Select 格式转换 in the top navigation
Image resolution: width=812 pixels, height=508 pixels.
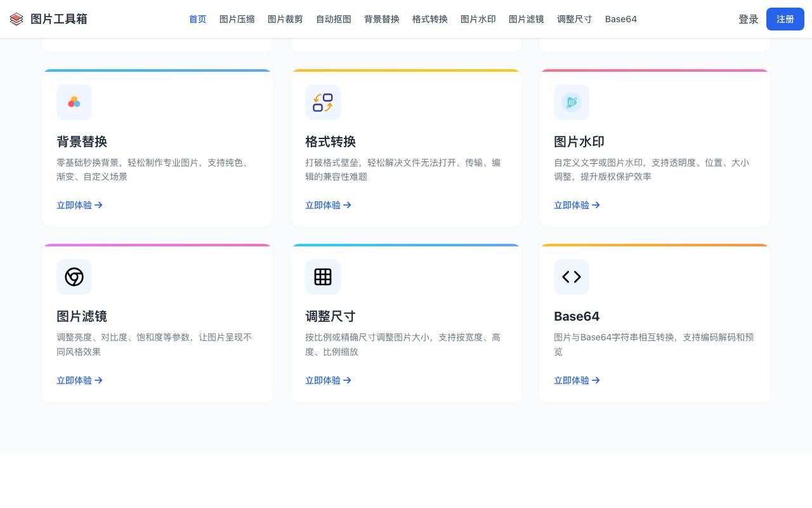pyautogui.click(x=430, y=19)
